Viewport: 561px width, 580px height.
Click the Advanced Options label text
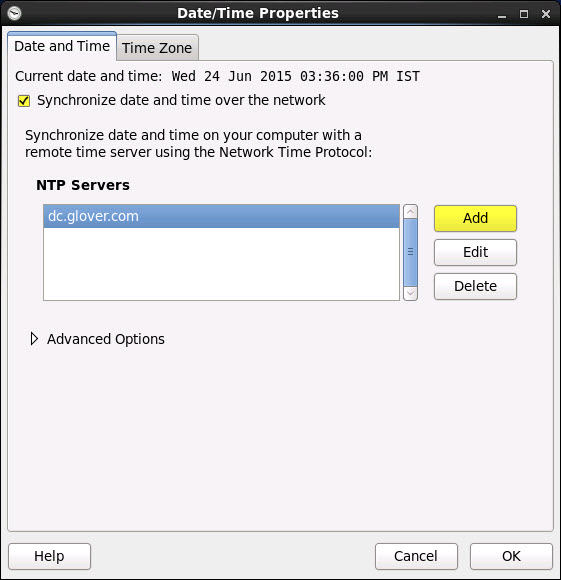(106, 339)
